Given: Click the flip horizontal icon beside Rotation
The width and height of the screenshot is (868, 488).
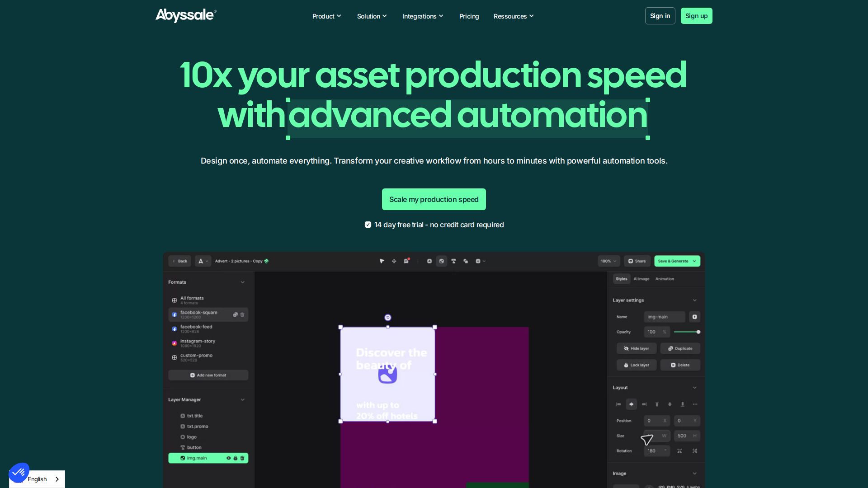Looking at the screenshot, I should coord(679,451).
